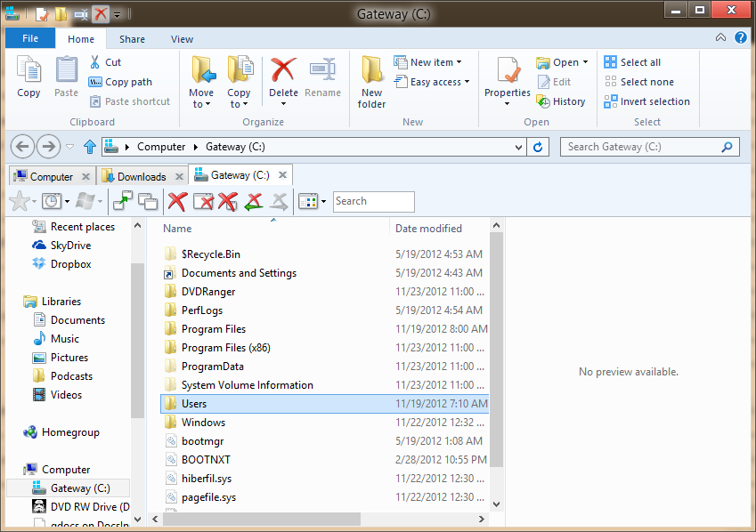
Task: Open the File menu tab
Action: pyautogui.click(x=30, y=38)
